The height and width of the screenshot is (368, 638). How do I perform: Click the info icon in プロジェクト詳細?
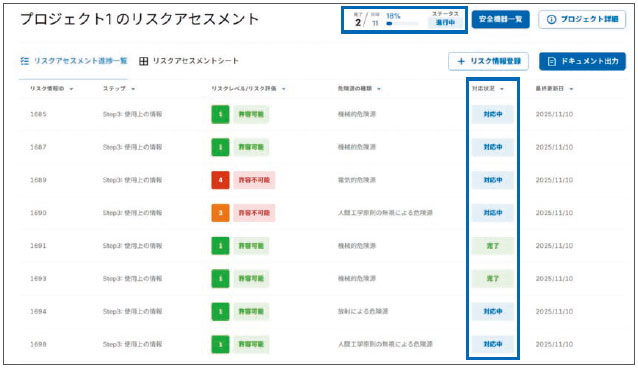point(551,19)
